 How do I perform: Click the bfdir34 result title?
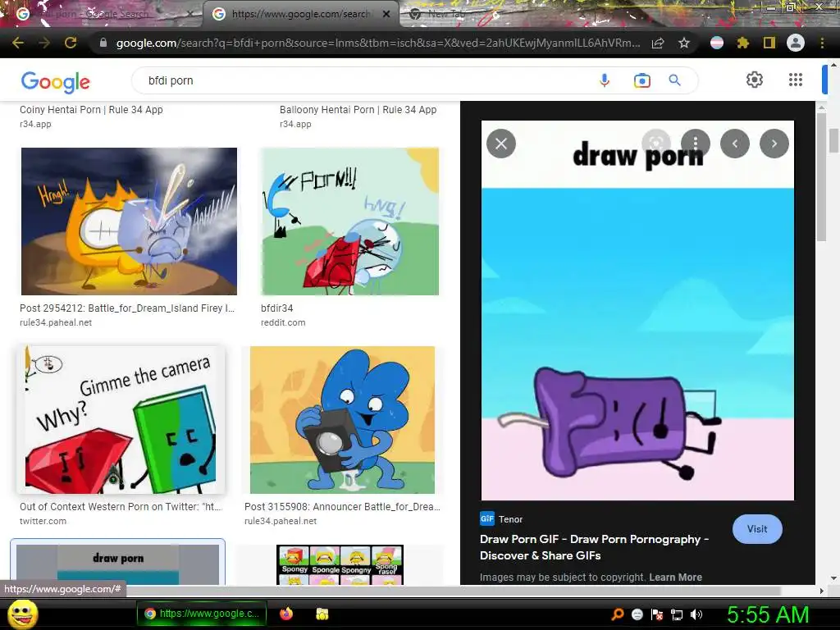(x=277, y=308)
